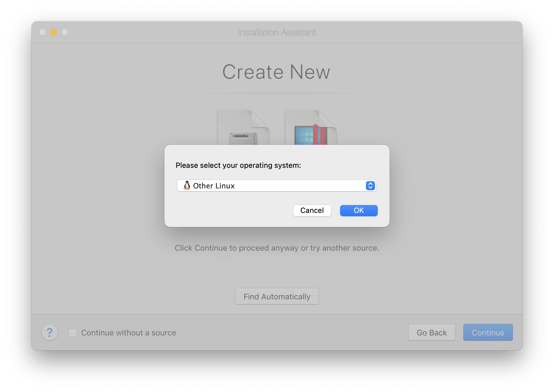Cancel the operating system selection dialog
This screenshot has width=554, height=392.
pyautogui.click(x=312, y=210)
